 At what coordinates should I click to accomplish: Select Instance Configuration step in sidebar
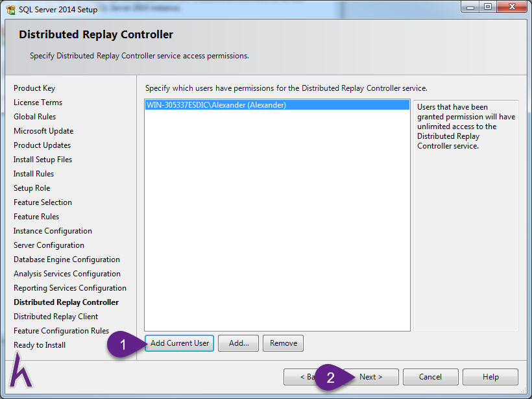(53, 231)
